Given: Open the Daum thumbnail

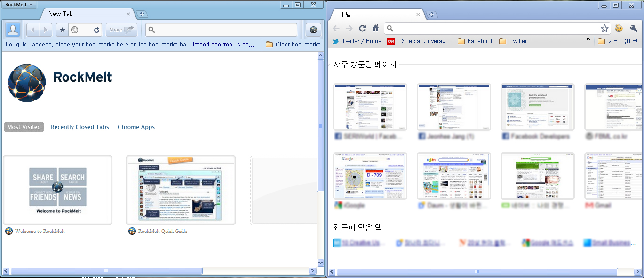Looking at the screenshot, I should tap(454, 176).
